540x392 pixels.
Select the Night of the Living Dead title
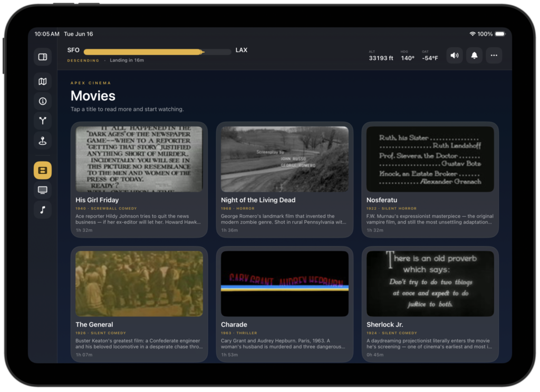pos(258,200)
